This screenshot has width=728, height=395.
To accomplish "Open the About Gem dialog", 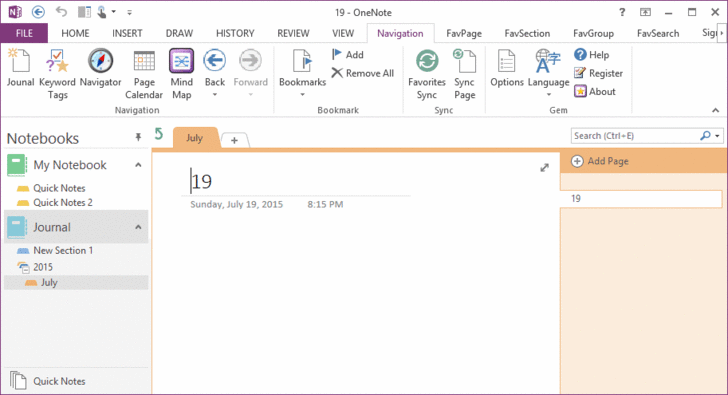I will click(x=595, y=91).
